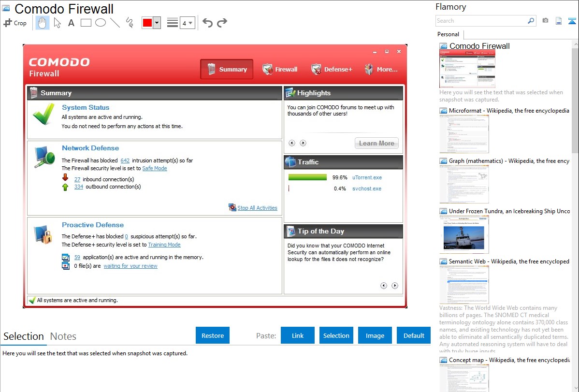Image resolution: width=579 pixels, height=392 pixels.
Task: Click the Stop All Activities icon
Action: [x=232, y=208]
